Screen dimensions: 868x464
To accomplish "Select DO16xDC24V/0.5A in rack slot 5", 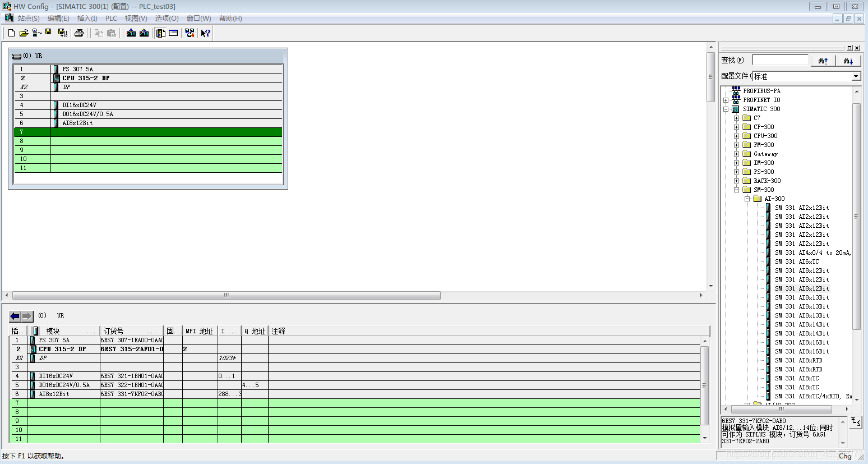I will point(148,114).
